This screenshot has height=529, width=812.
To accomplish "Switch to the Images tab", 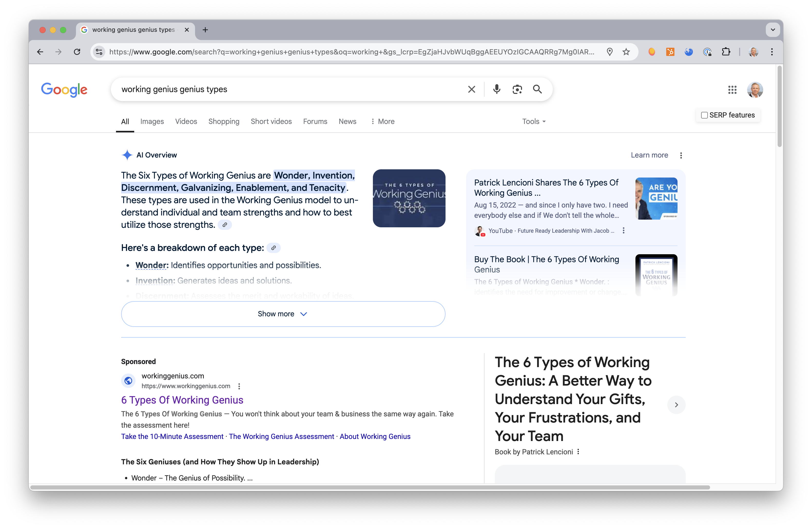I will click(x=152, y=121).
